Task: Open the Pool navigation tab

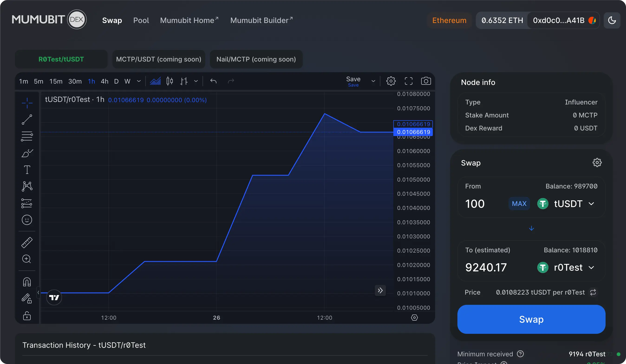Action: coord(141,20)
